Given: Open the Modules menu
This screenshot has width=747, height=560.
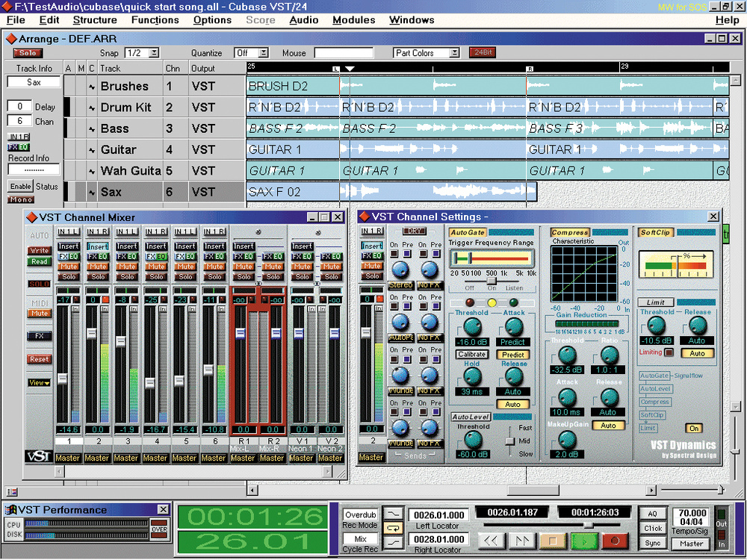Looking at the screenshot, I should [x=353, y=20].
